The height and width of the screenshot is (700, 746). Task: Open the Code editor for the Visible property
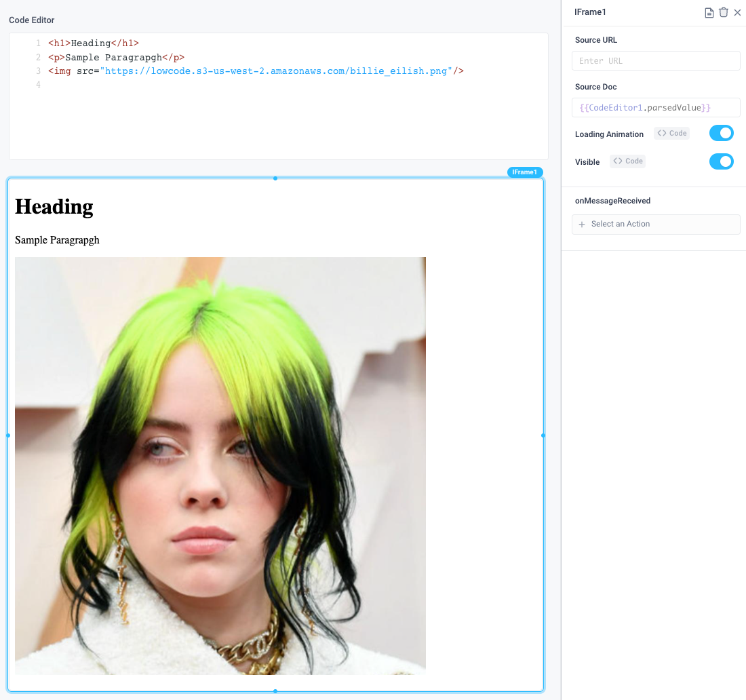[x=627, y=161]
